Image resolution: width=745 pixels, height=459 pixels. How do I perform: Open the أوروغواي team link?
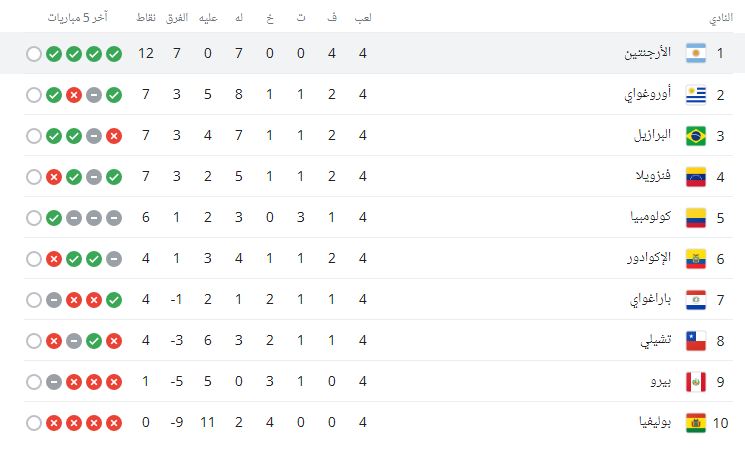tap(648, 95)
